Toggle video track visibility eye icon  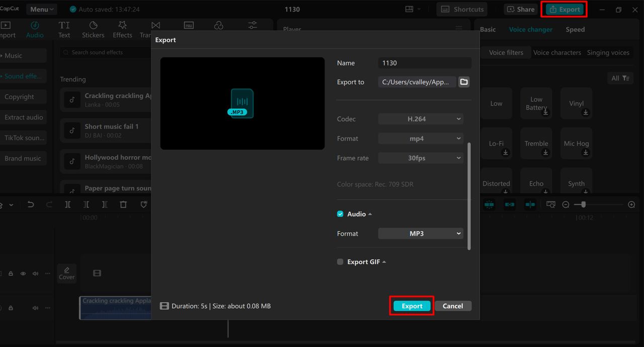[23, 273]
